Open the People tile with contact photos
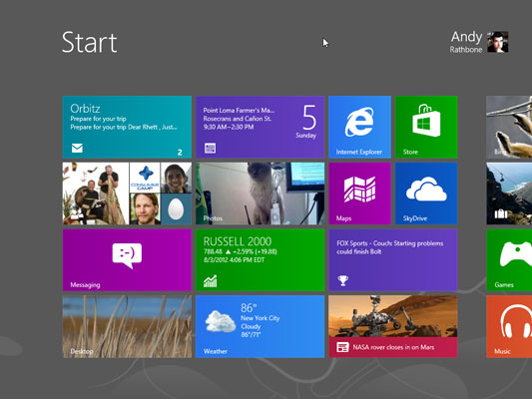This screenshot has height=399, width=532. click(127, 194)
